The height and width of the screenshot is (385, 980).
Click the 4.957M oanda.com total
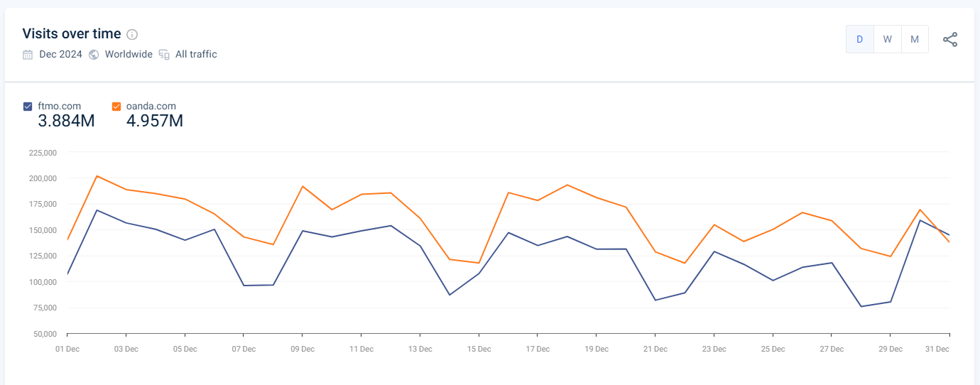[x=154, y=121]
